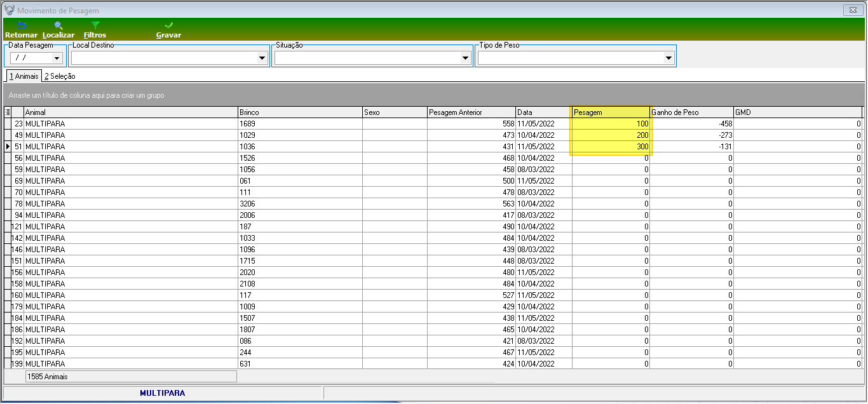Click the Retornar back arrow icon
This screenshot has width=868, height=404.
(x=21, y=25)
